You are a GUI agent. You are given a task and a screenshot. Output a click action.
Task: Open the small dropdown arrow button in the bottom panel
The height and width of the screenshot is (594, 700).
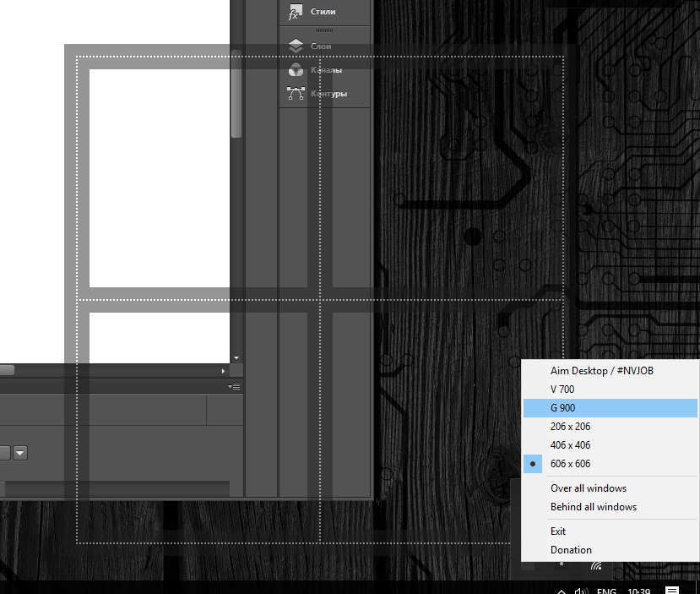(20, 453)
